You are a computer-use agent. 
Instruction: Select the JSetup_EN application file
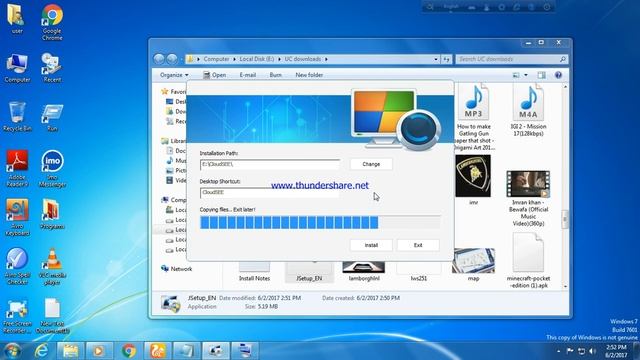click(x=309, y=271)
